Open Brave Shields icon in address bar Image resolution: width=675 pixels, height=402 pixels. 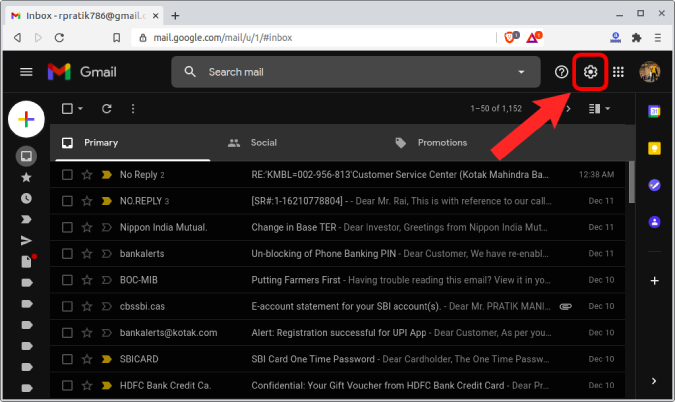point(511,37)
